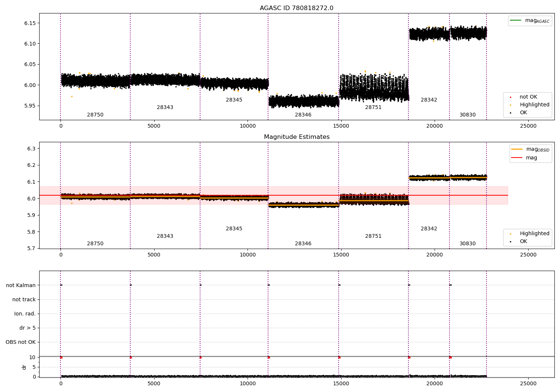
Task: Click the 'AGASC ID 780818272.0' plot title
Action: pos(296,8)
